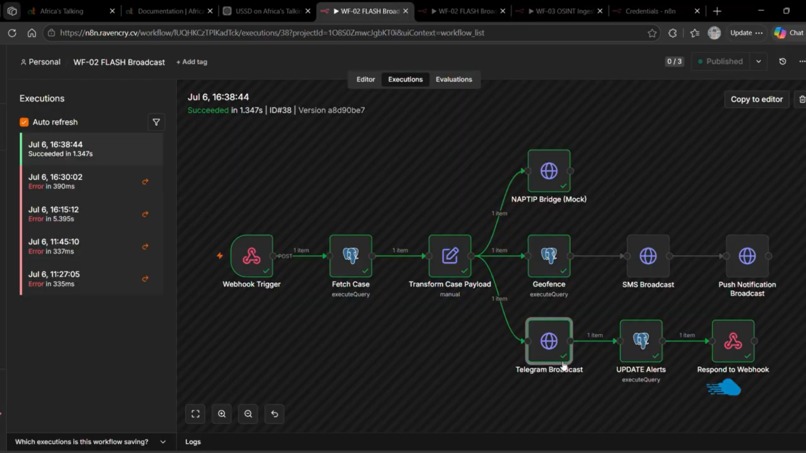
Task: Open the Fetch Case Postgres node
Action: point(351,256)
